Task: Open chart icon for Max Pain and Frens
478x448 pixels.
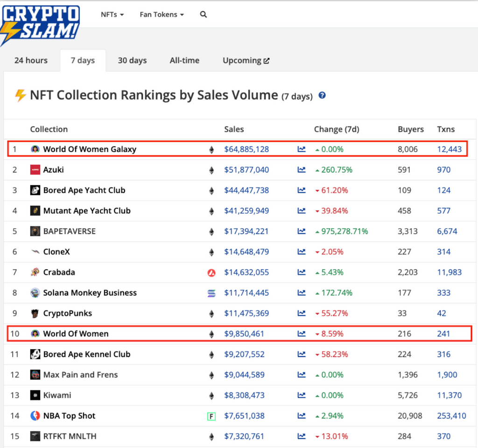Action: point(302,375)
